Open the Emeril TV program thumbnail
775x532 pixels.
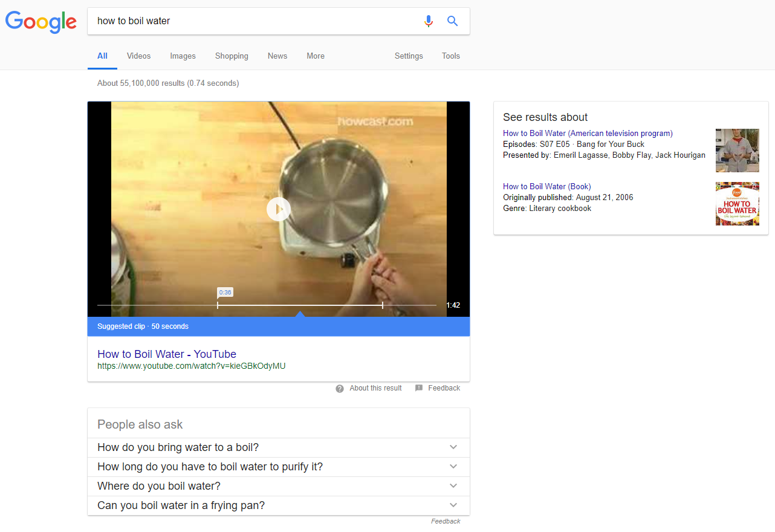click(737, 151)
